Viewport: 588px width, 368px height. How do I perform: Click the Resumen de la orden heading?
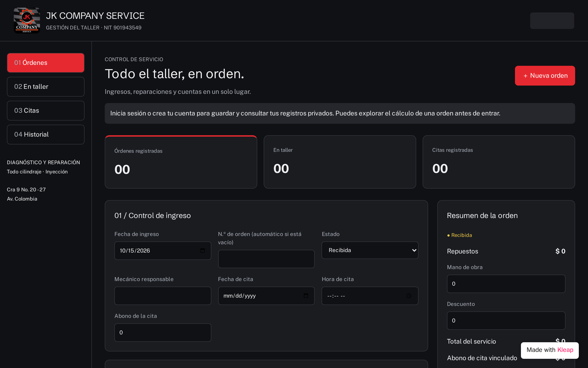coord(482,216)
